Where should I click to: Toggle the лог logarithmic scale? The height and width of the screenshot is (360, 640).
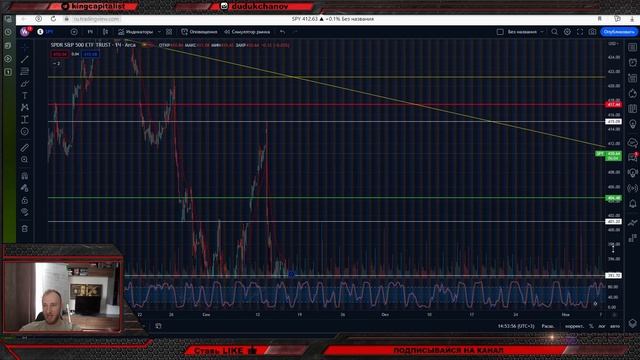click(602, 326)
